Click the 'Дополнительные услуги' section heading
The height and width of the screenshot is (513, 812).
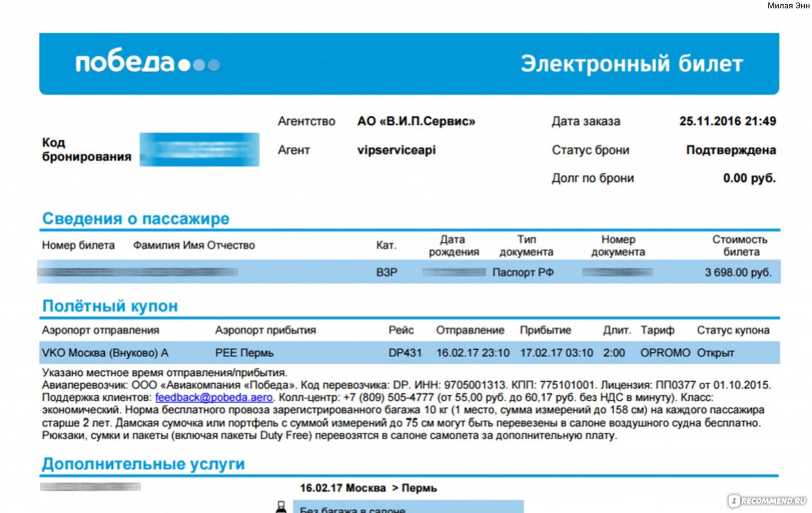[x=143, y=464]
